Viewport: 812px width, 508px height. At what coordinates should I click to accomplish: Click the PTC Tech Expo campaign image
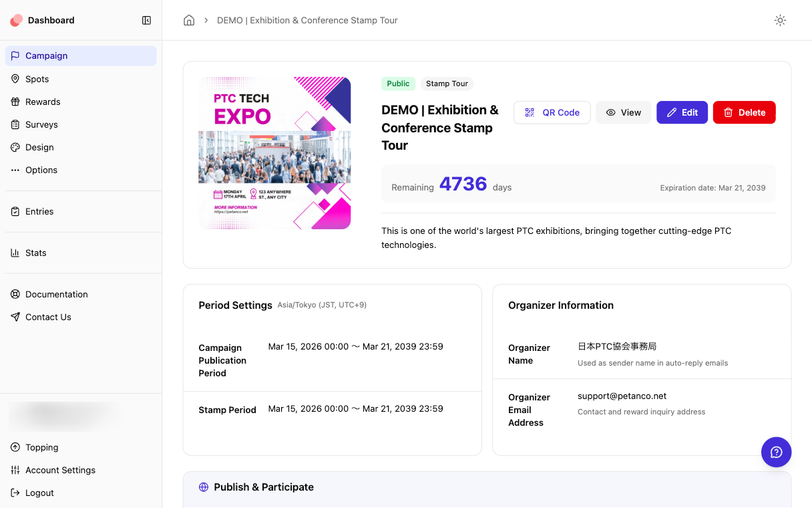coord(274,153)
